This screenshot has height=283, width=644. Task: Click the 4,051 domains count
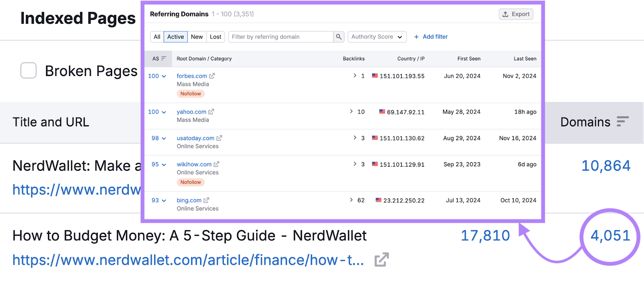610,236
